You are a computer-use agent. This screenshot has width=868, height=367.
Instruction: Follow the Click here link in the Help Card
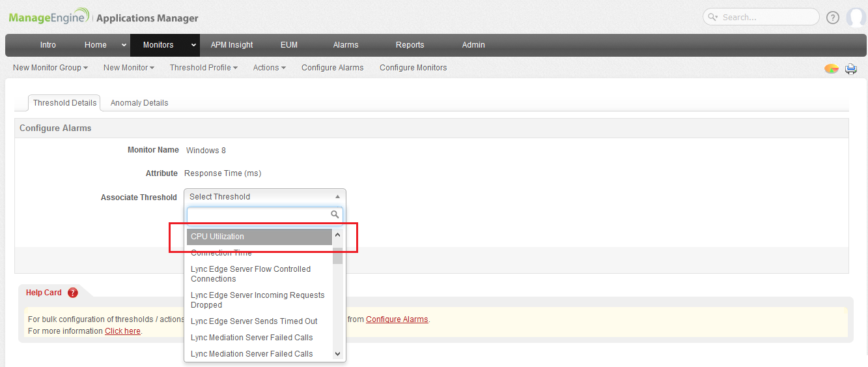122,331
